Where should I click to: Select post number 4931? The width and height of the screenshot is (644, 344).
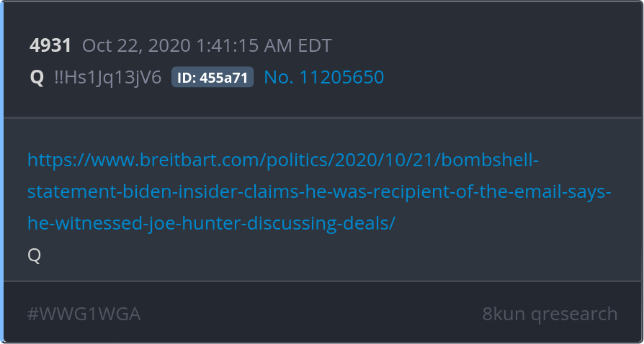pyautogui.click(x=50, y=45)
